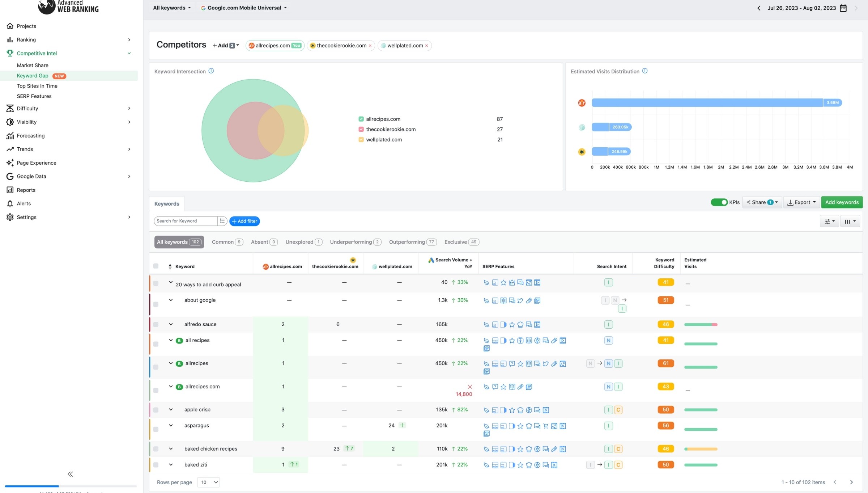Go to previous date range arrow
Image resolution: width=868 pixels, height=493 pixels.
(759, 8)
